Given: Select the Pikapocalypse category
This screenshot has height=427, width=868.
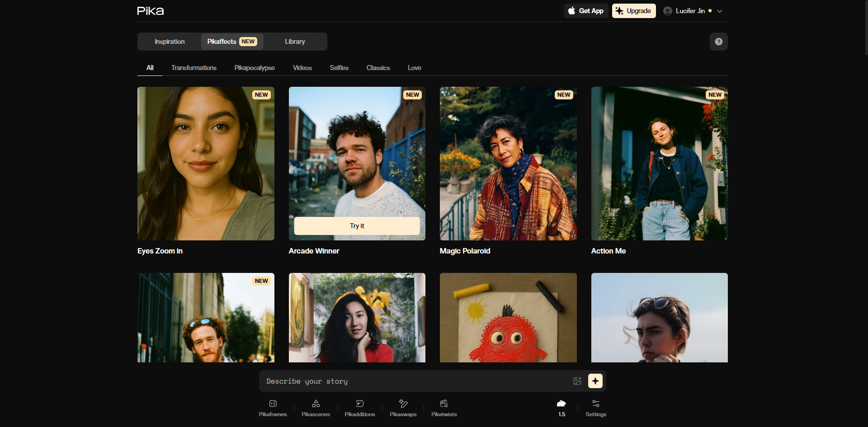Looking at the screenshot, I should (x=255, y=68).
